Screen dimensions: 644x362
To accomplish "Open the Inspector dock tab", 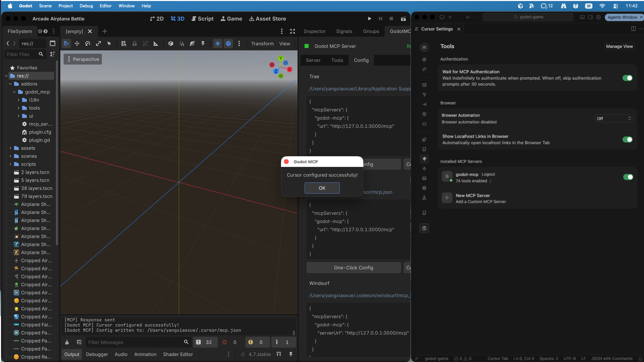I will [x=314, y=31].
